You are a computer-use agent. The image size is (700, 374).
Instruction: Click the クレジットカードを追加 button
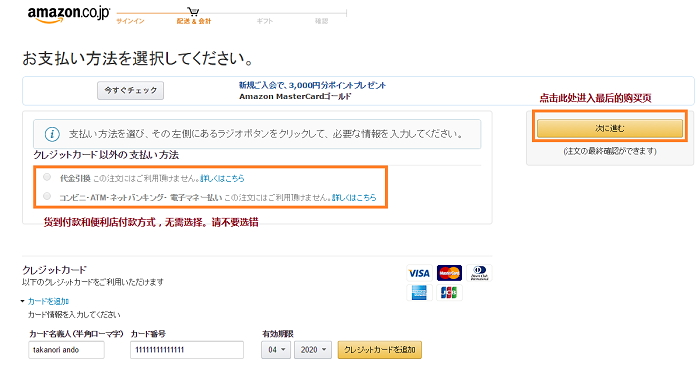coord(379,350)
